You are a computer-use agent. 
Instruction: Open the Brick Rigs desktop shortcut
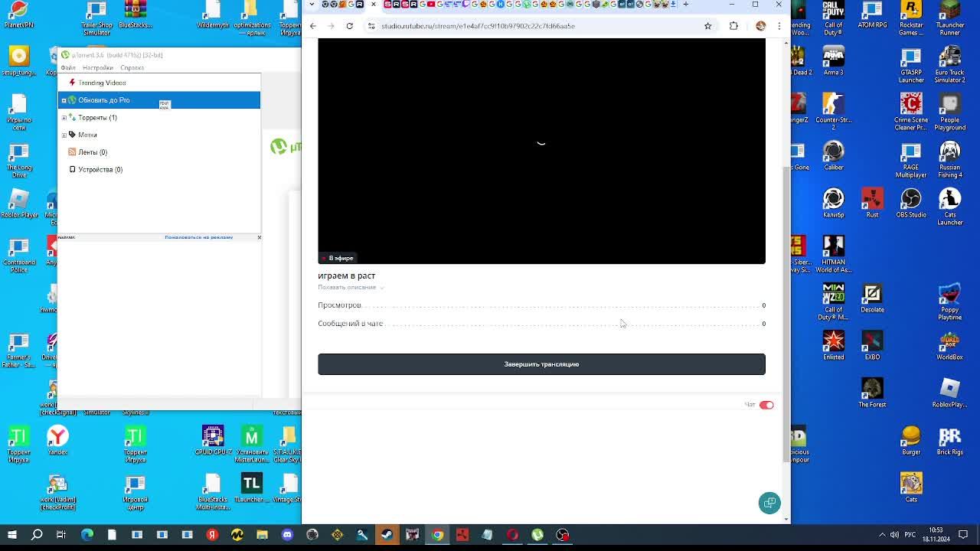tap(950, 440)
